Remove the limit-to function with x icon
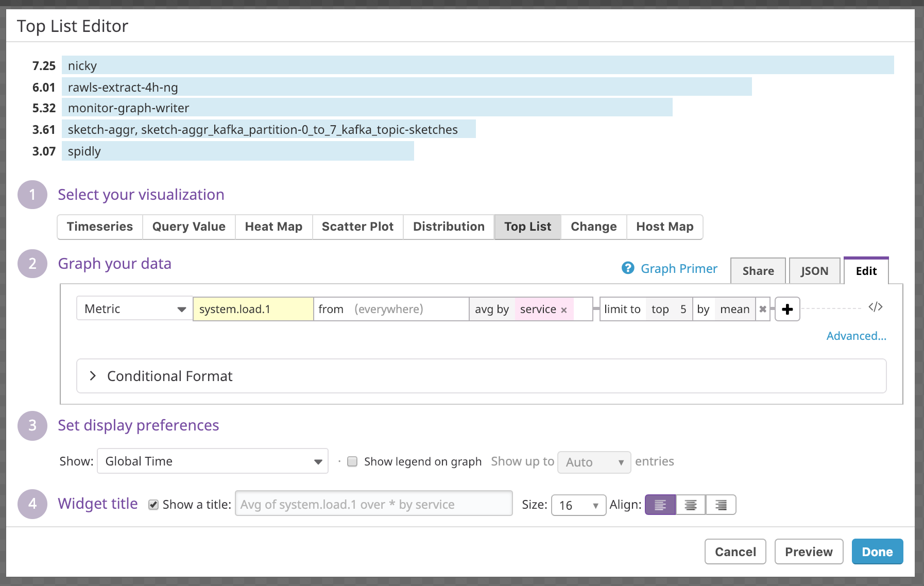 (x=763, y=309)
